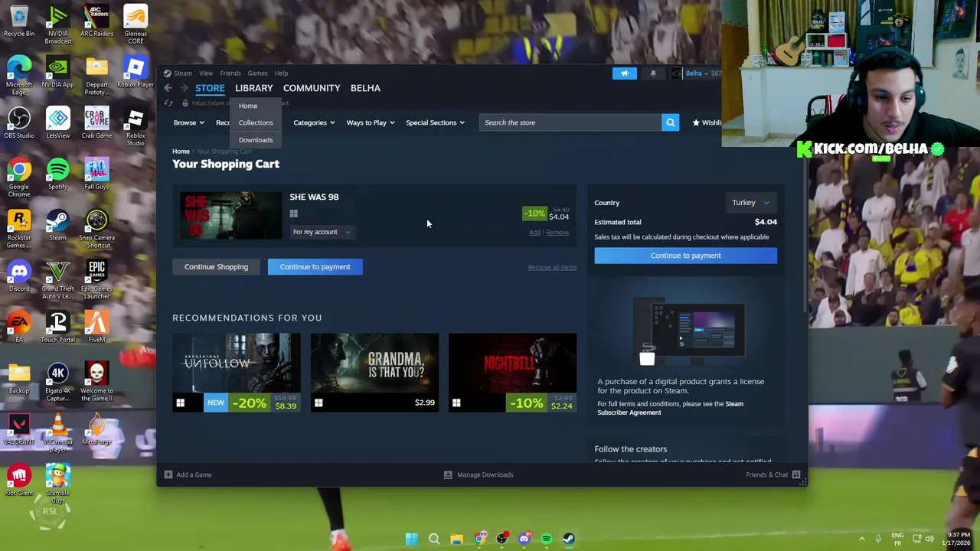This screenshot has height=551, width=980.
Task: Open the For my account dropdown
Action: coord(322,232)
